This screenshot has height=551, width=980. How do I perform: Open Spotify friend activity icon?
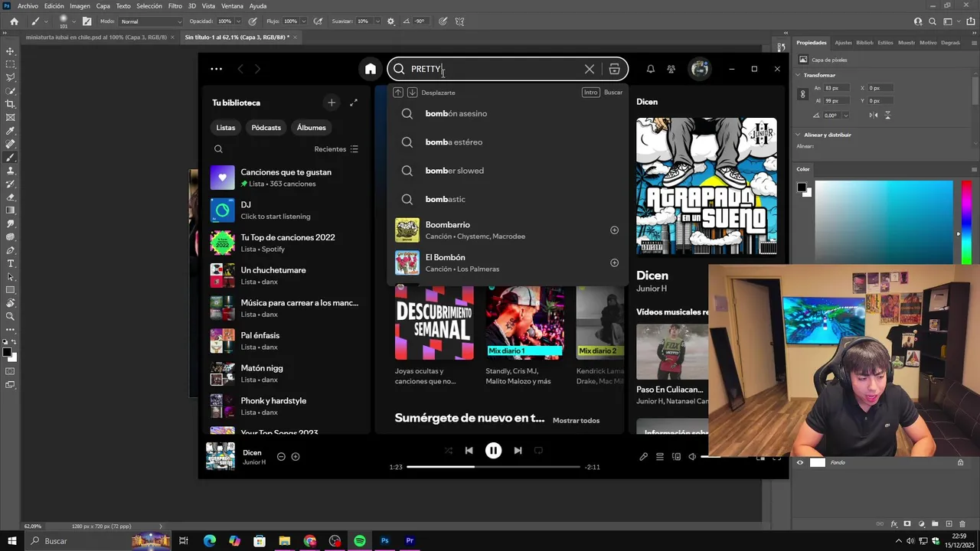(x=671, y=69)
